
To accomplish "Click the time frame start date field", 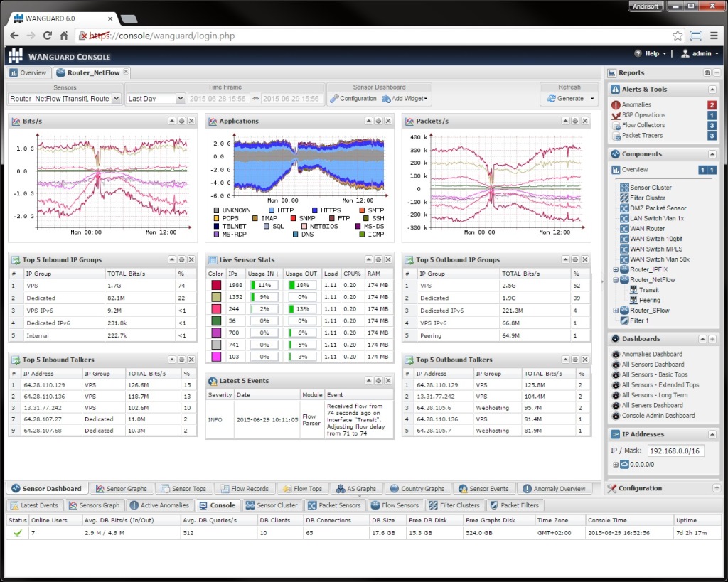I will (x=218, y=98).
